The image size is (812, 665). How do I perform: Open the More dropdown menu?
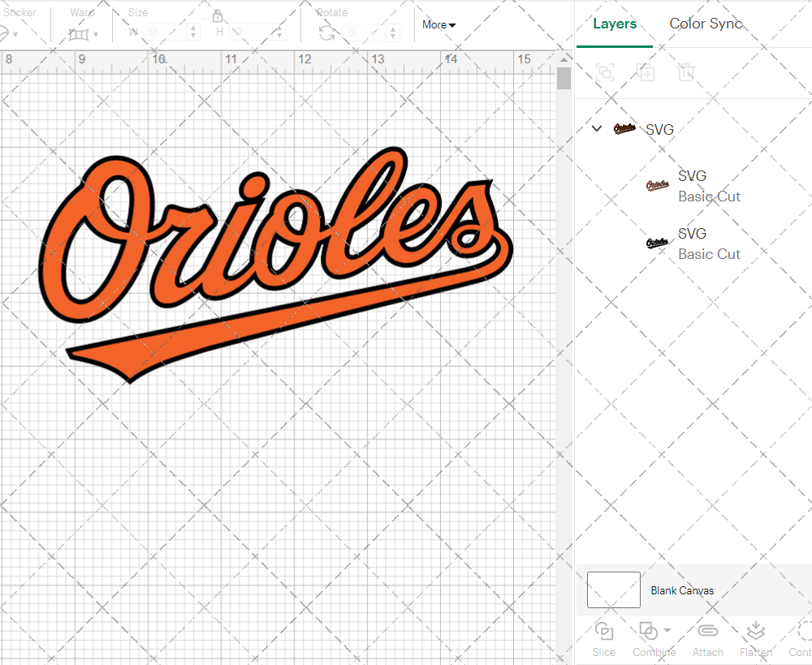pos(438,25)
